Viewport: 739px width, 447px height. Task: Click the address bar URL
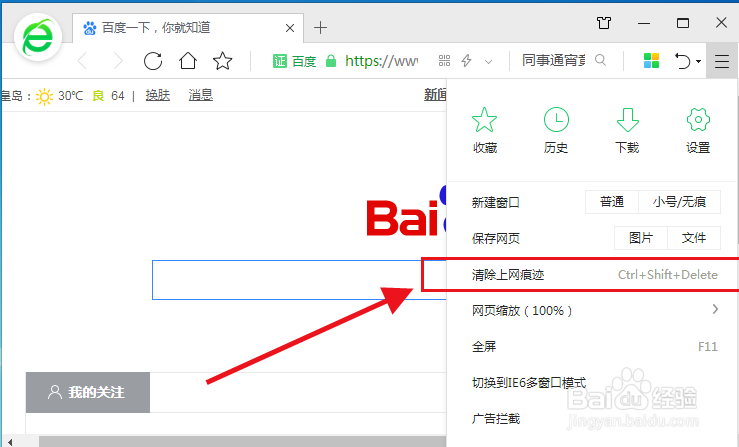(x=381, y=61)
